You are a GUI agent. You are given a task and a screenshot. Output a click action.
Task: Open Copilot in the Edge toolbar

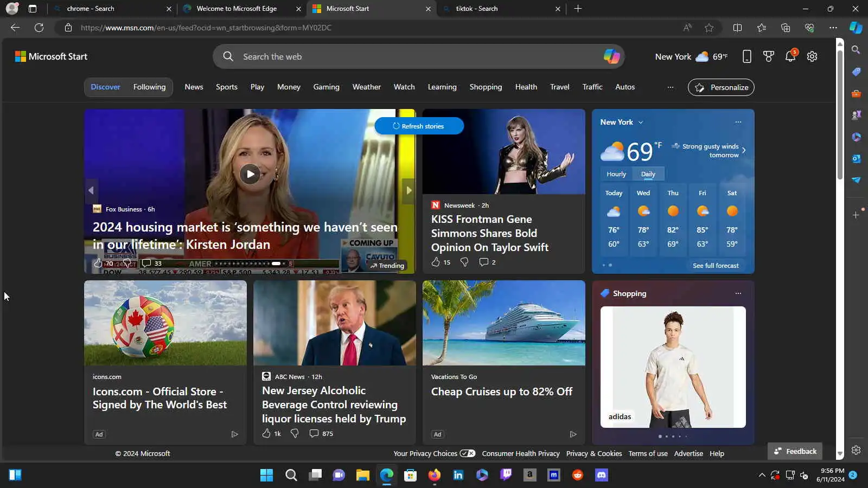point(856,28)
